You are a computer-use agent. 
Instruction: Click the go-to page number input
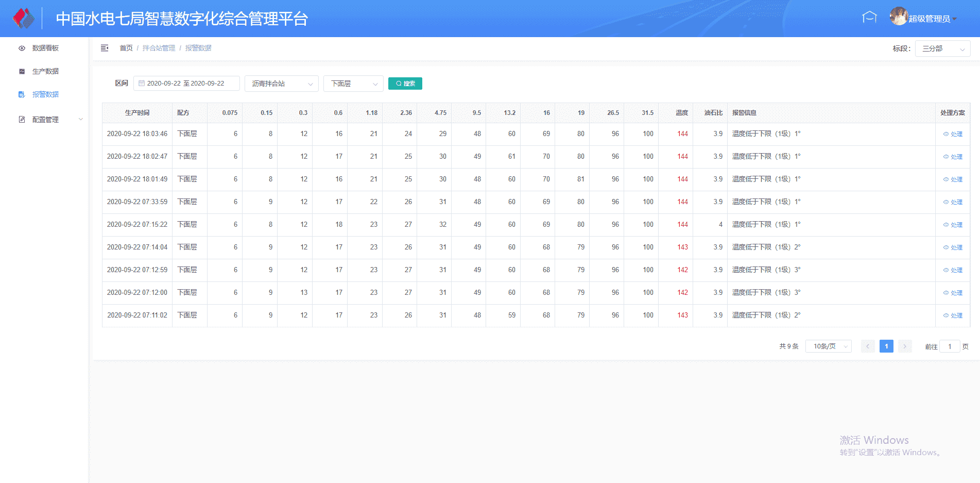pos(950,346)
